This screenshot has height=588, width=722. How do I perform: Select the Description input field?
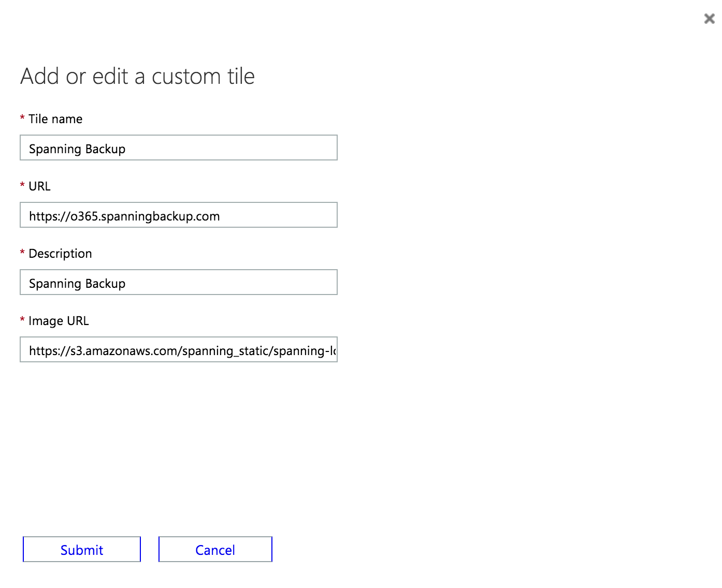(179, 282)
